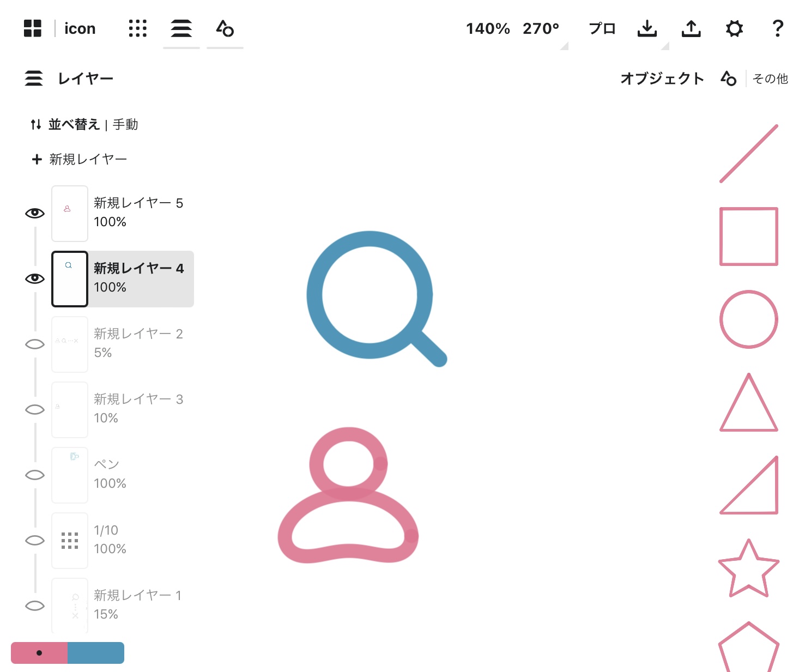
Task: Select the layers panel icon in toolbar
Action: pyautogui.click(x=181, y=28)
